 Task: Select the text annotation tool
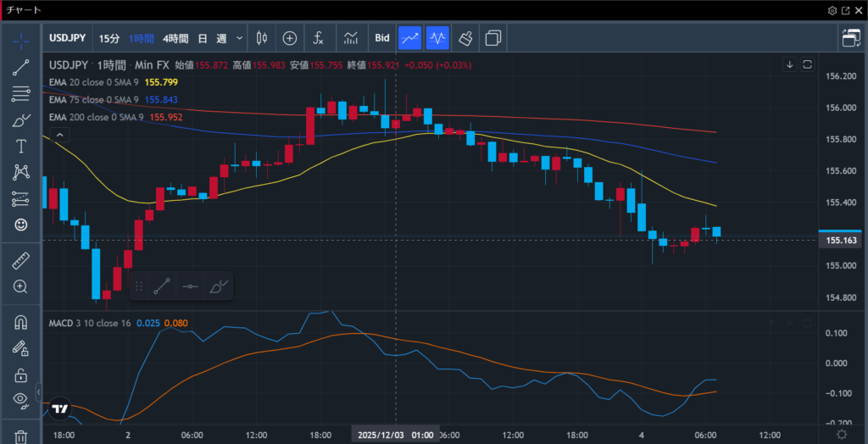pyautogui.click(x=21, y=146)
